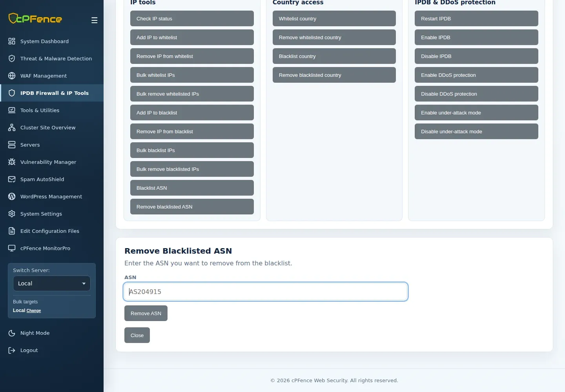This screenshot has height=392, width=565.
Task: Open Threat & Malware Detection menu
Action: [x=52, y=58]
